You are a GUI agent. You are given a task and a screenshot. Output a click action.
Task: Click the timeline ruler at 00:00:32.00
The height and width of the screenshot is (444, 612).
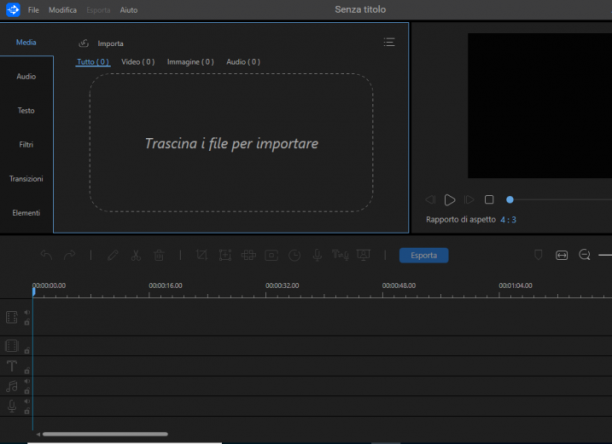point(282,286)
